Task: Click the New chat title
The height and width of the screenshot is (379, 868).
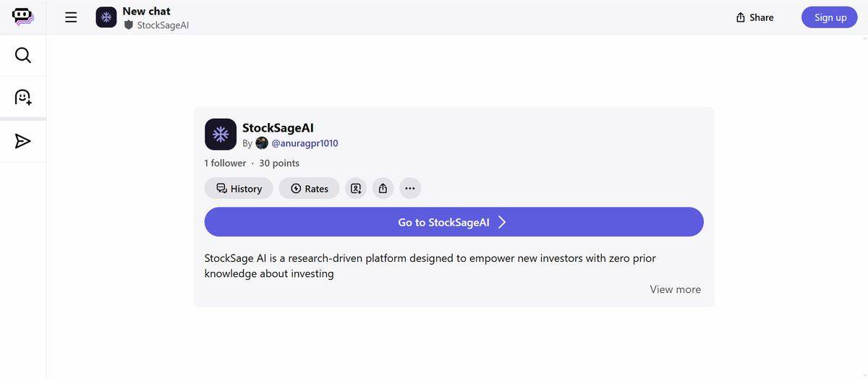Action: 146,11
